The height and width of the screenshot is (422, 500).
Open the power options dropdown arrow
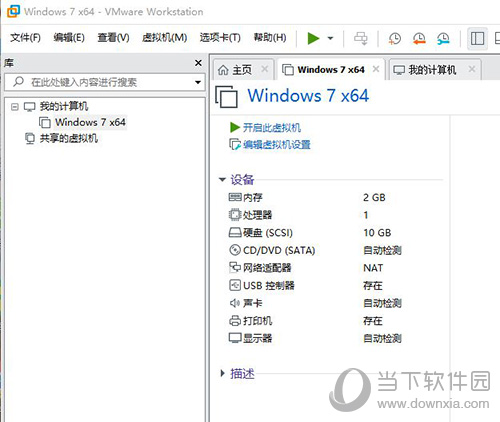pyautogui.click(x=330, y=38)
